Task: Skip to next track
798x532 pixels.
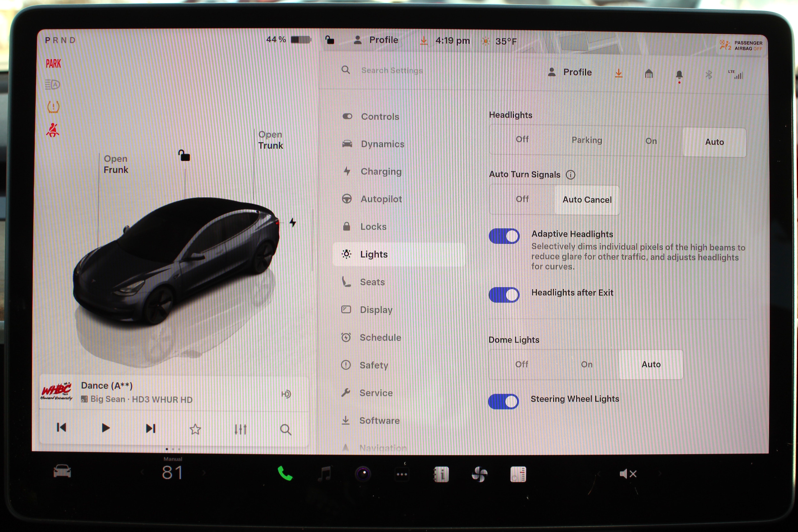Action: [150, 428]
